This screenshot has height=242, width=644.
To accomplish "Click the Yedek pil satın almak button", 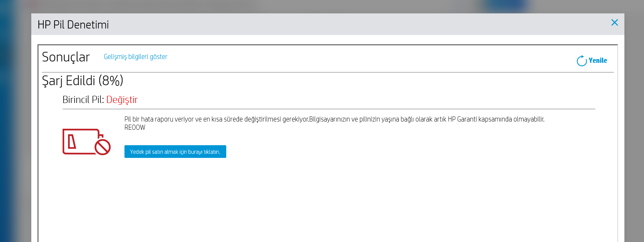I will 175,152.
